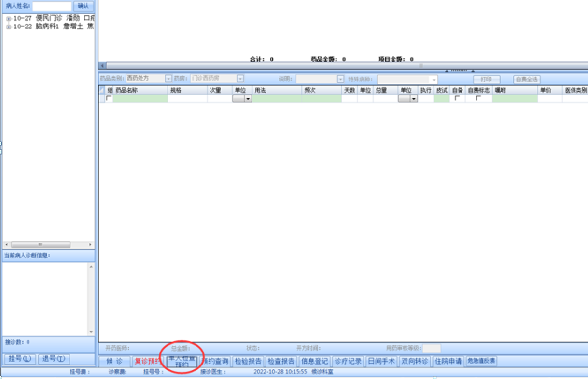Open 信息登记
The height and width of the screenshot is (379, 588).
point(315,361)
